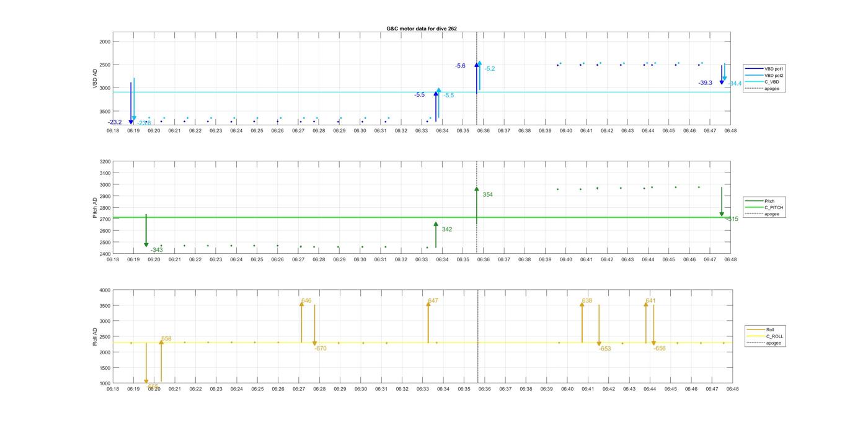868x430 pixels.
Task: Click the gold arrow labeled -670
Action: [314, 325]
